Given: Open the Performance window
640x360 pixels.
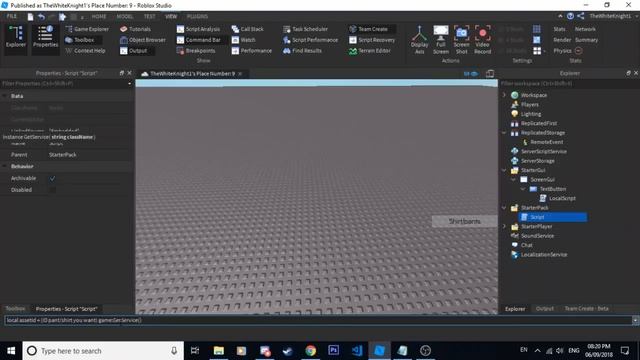Looking at the screenshot, I should 252,51.
